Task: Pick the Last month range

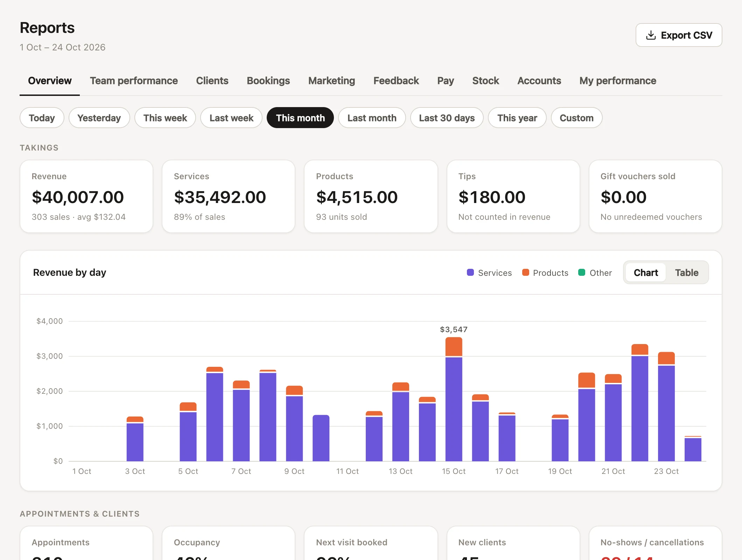Action: click(372, 118)
